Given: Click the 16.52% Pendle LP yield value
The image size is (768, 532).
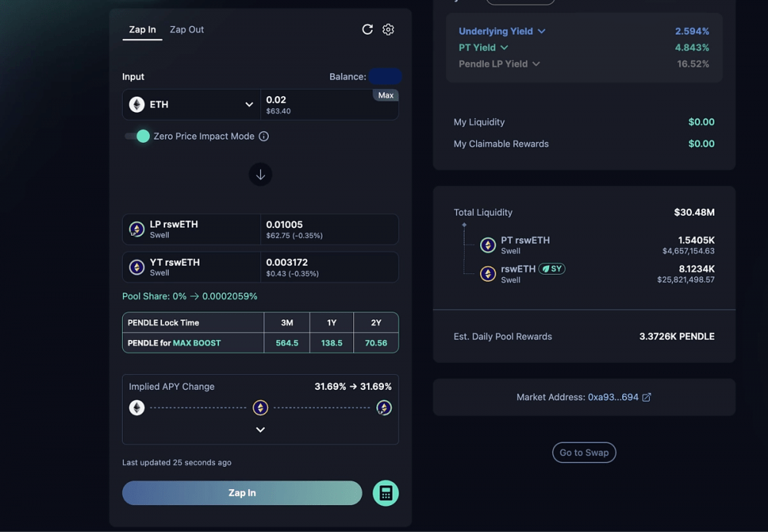Looking at the screenshot, I should point(693,64).
